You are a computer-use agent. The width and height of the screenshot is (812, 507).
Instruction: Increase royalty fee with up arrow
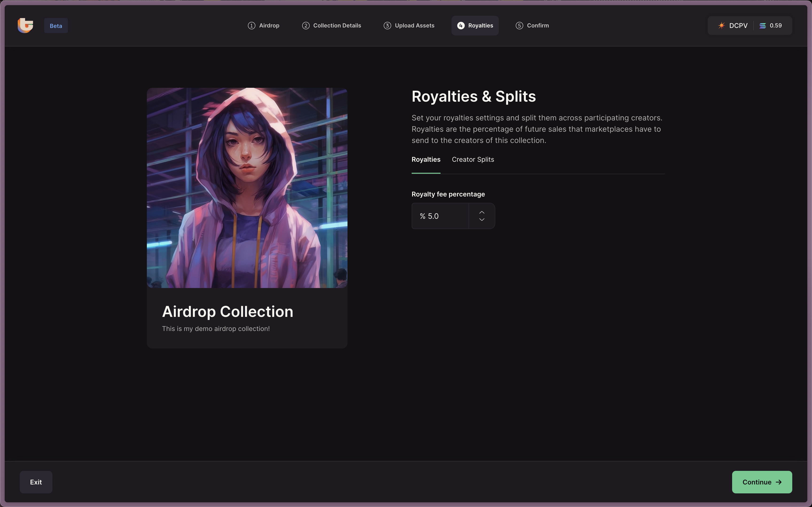(x=481, y=212)
